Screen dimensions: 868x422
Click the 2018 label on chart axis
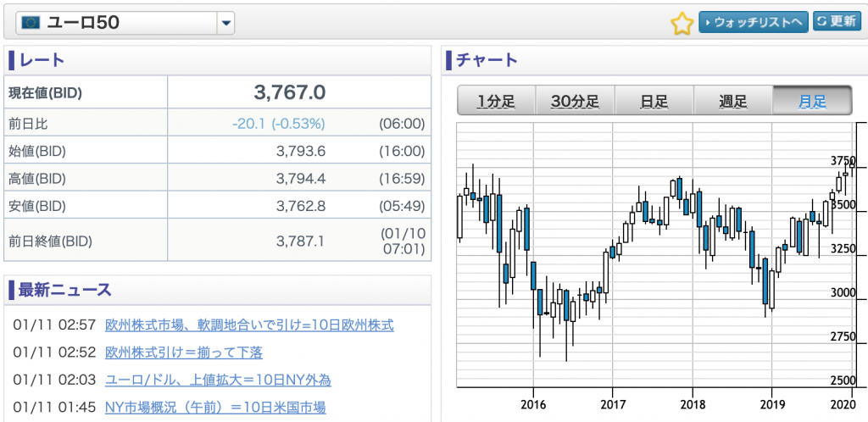pos(692,404)
